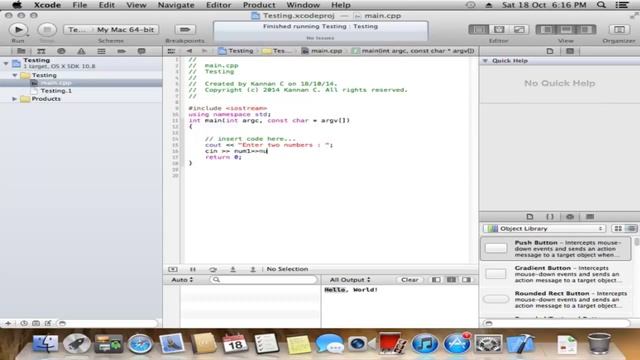Choose My Mac 64-bit destination
This screenshot has width=640, height=360.
[x=125, y=29]
